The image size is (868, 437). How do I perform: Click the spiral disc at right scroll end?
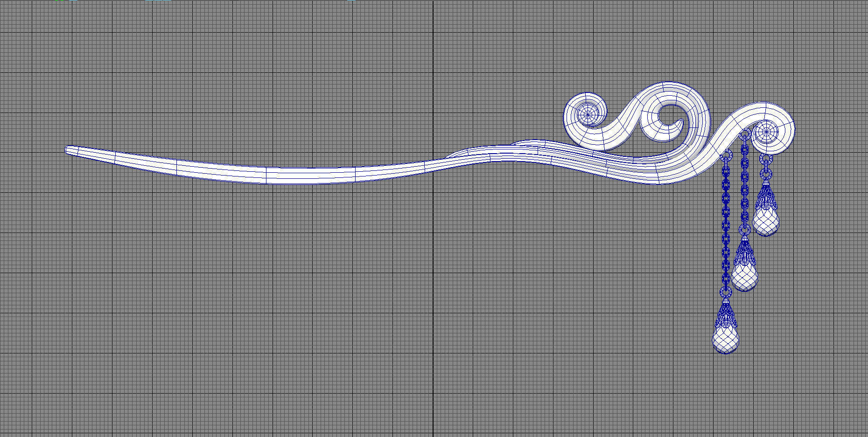(766, 133)
